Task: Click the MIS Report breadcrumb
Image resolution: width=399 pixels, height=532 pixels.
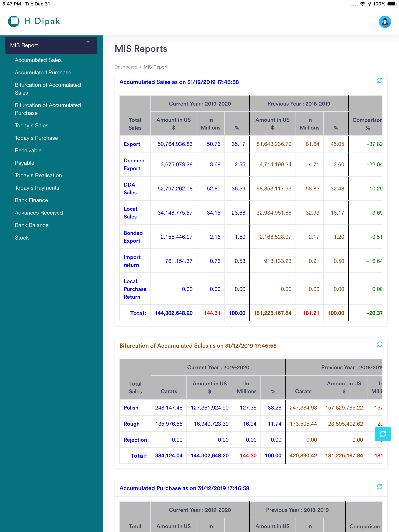Action: coord(155,67)
